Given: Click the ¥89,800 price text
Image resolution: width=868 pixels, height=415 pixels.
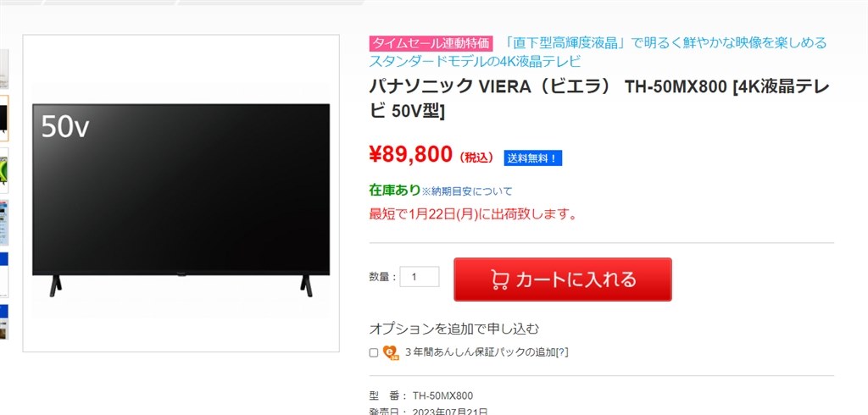Looking at the screenshot, I should (411, 156).
